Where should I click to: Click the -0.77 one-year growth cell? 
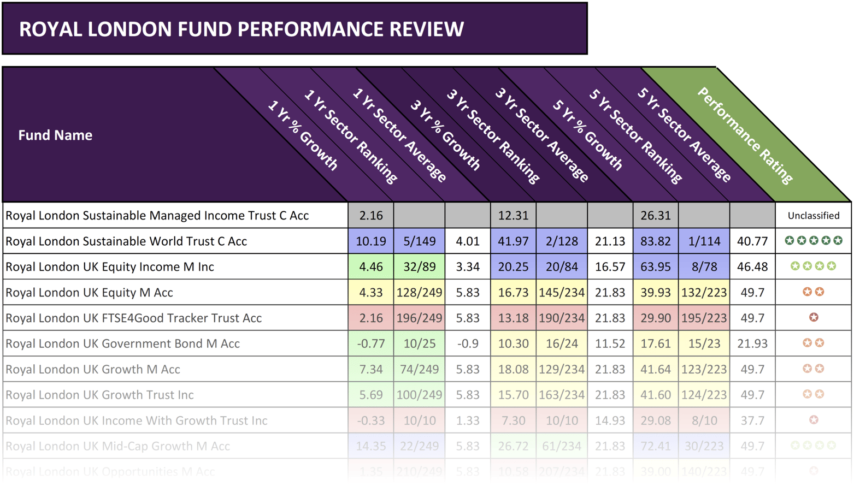371,344
